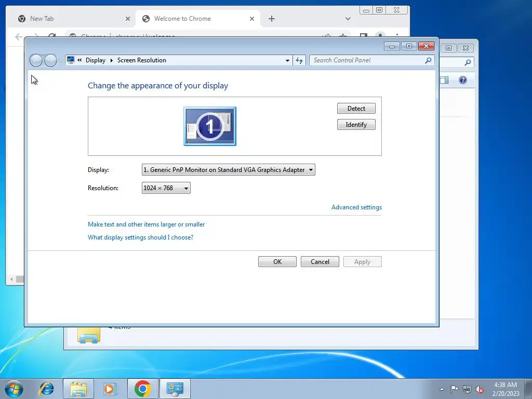Screen dimensions: 532x399
Task: Switch to Chrome from taskbar
Action: click(x=142, y=389)
